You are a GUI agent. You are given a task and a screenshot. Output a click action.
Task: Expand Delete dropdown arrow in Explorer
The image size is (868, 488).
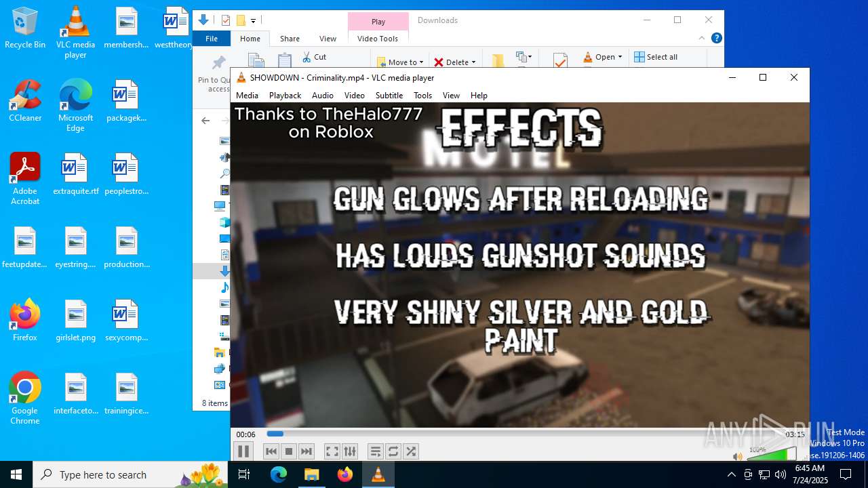473,62
